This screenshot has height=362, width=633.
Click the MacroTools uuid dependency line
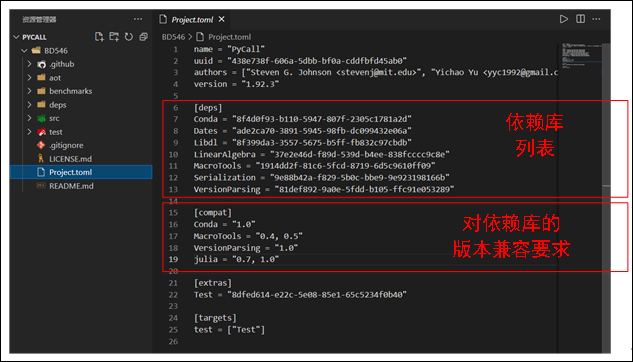[314, 166]
